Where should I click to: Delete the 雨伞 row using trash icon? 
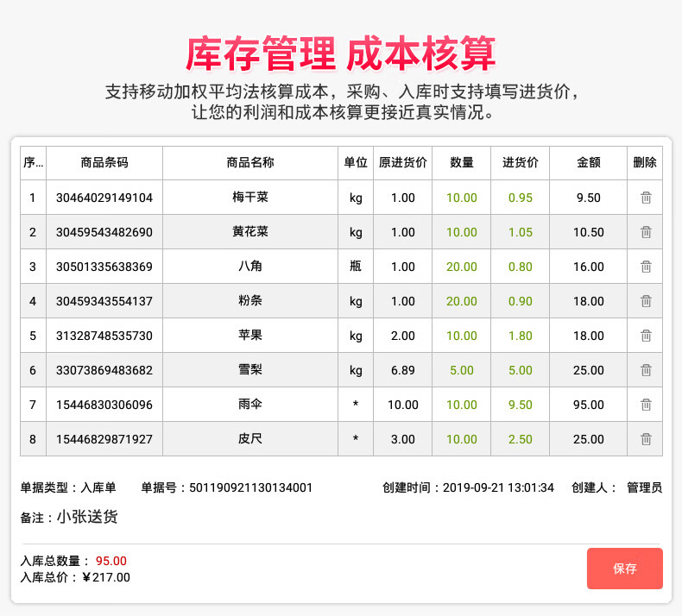pos(645,405)
